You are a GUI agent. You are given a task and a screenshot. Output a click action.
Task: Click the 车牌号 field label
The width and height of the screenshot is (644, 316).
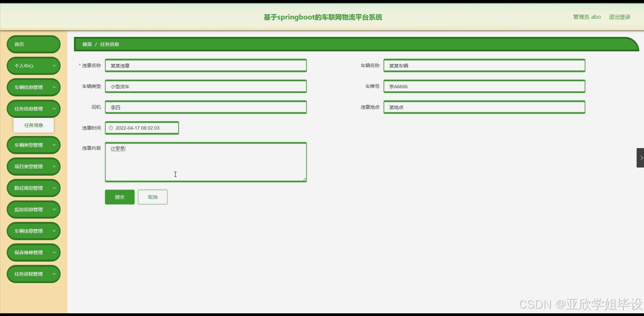click(372, 86)
